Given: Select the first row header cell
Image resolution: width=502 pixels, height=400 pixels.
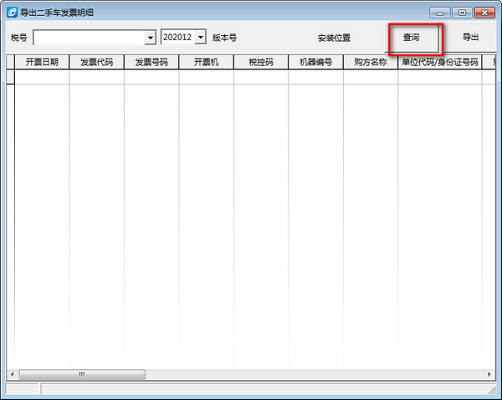Looking at the screenshot, I should tap(10, 77).
